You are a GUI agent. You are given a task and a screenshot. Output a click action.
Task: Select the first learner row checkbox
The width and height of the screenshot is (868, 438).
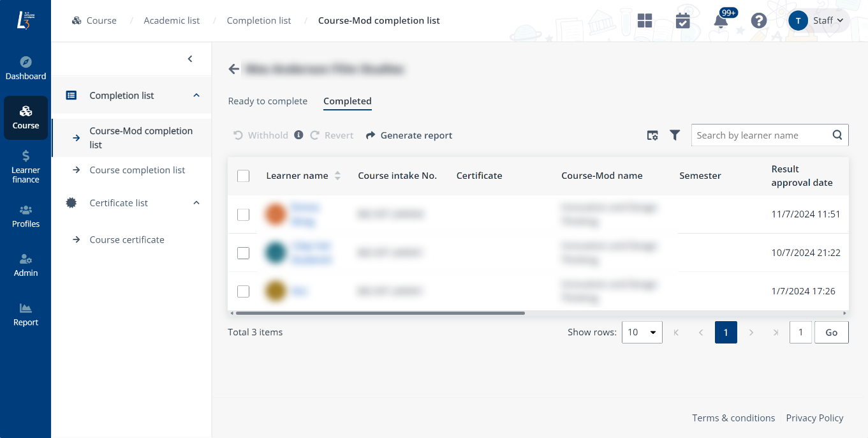[x=243, y=215]
